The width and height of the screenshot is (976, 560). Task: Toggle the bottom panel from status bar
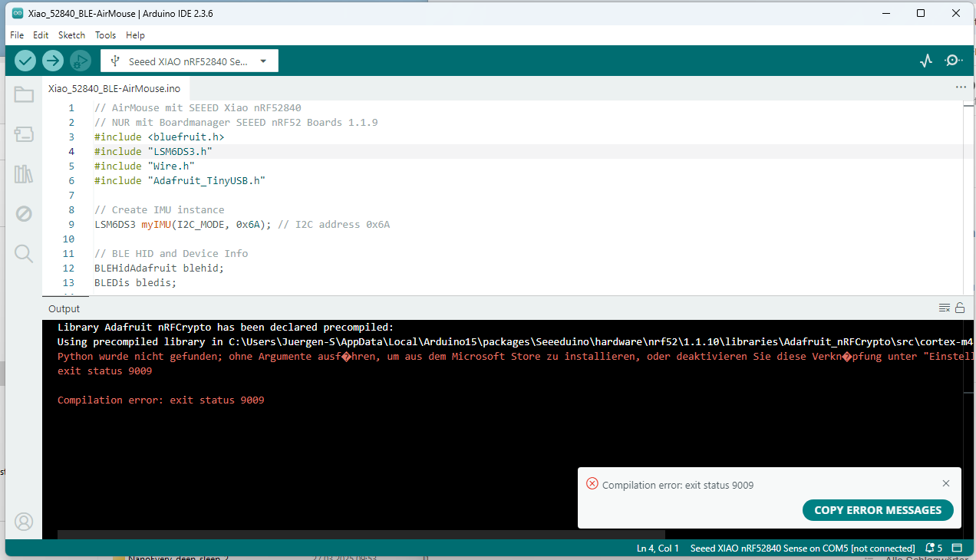(x=957, y=548)
